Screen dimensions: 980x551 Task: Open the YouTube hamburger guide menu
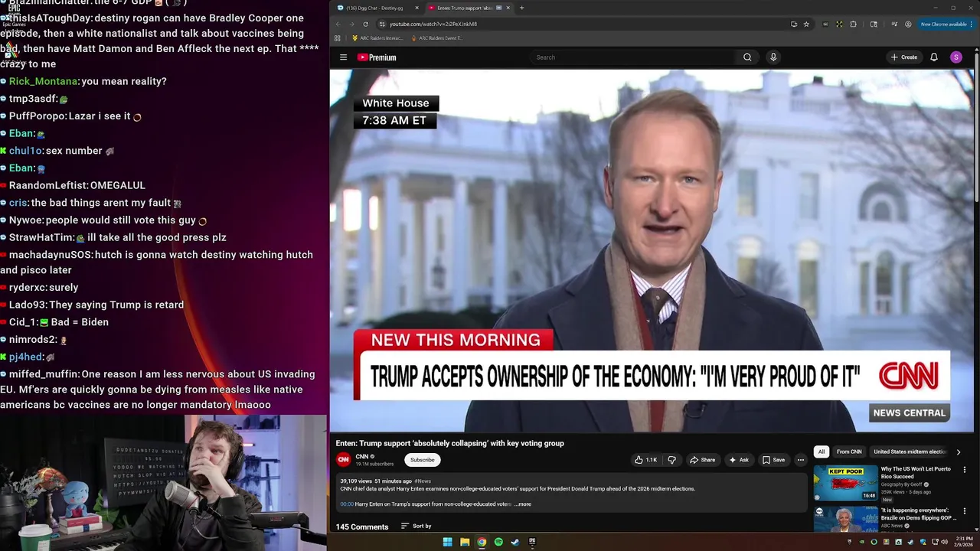pos(343,57)
